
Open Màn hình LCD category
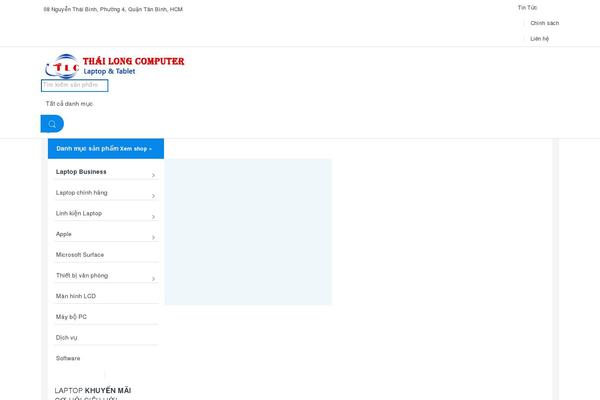[76, 296]
